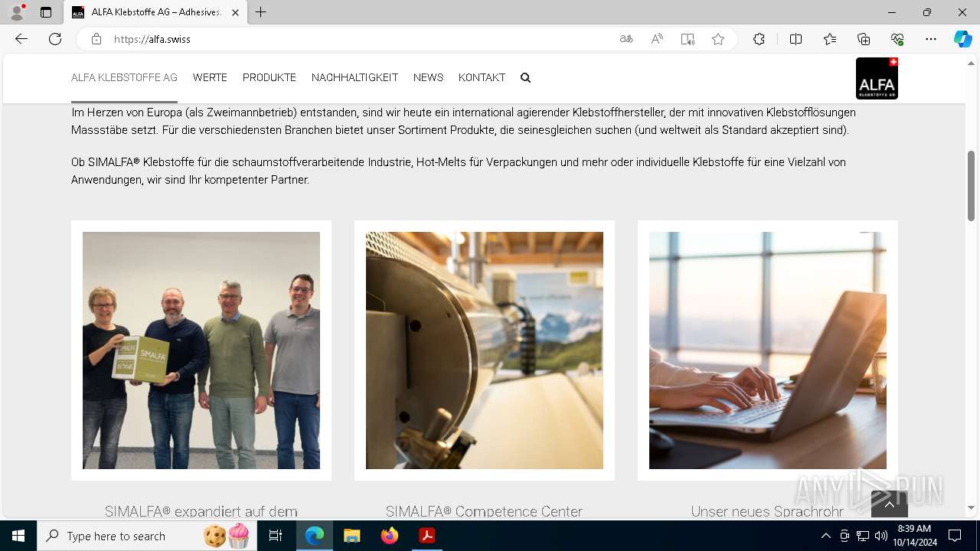The height and width of the screenshot is (551, 980).
Task: Click the scroll-to-top arrow button
Action: (890, 504)
